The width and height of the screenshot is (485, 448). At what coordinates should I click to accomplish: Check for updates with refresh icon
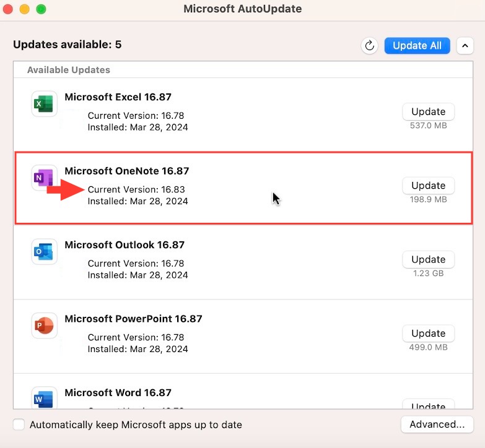pos(369,46)
